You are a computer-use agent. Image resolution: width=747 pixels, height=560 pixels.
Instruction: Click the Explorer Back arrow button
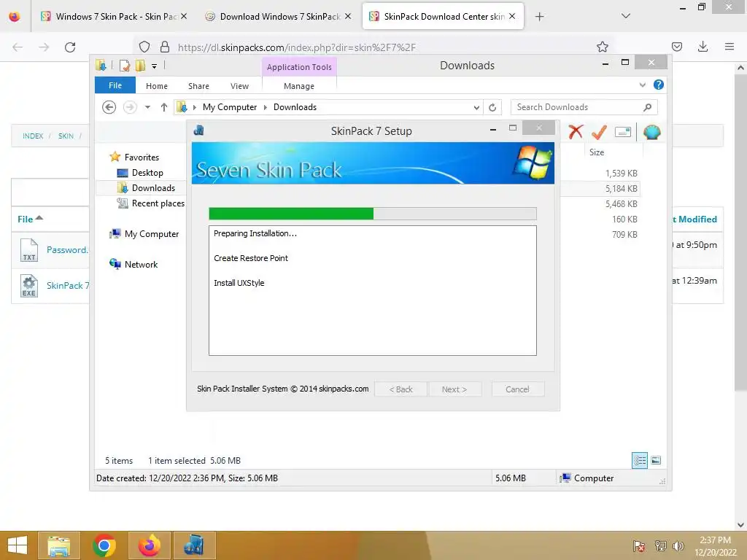pyautogui.click(x=109, y=107)
